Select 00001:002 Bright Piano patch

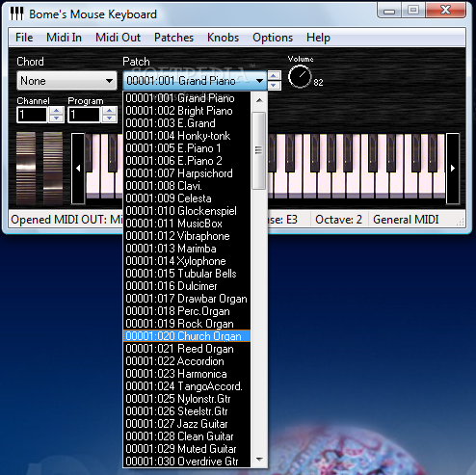[187, 111]
